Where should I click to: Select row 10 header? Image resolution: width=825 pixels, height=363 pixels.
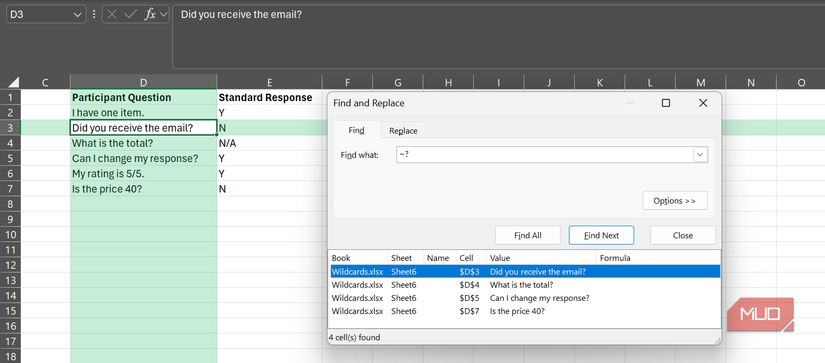(x=10, y=234)
